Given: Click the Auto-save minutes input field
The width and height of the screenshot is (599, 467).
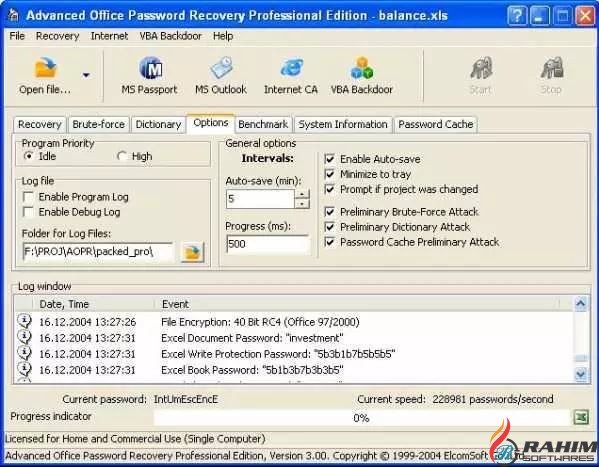Looking at the screenshot, I should 260,199.
